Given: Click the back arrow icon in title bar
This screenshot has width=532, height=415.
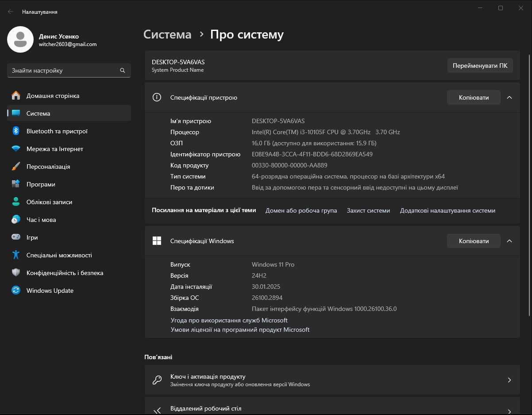Looking at the screenshot, I should pyautogui.click(x=11, y=12).
